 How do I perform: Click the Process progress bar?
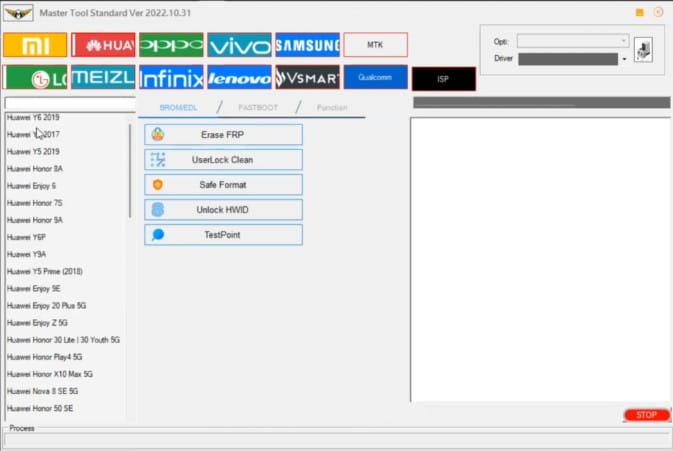tap(336, 440)
